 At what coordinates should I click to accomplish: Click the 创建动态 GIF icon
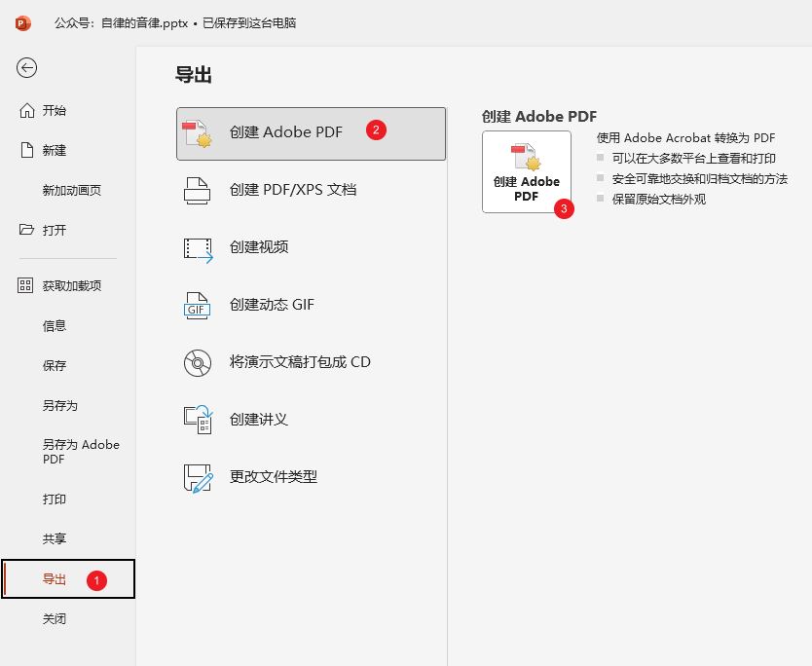point(198,306)
